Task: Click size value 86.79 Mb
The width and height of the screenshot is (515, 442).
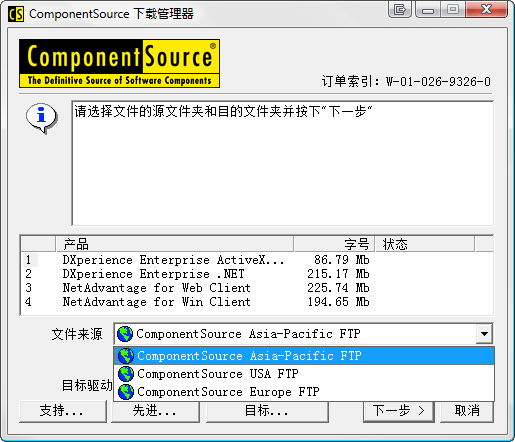Action: tap(341, 260)
